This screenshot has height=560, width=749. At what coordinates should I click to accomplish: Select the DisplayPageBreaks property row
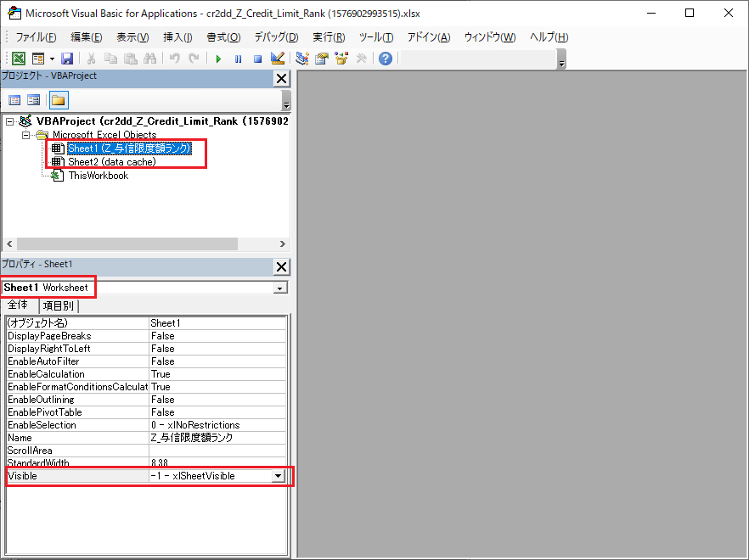coord(147,336)
